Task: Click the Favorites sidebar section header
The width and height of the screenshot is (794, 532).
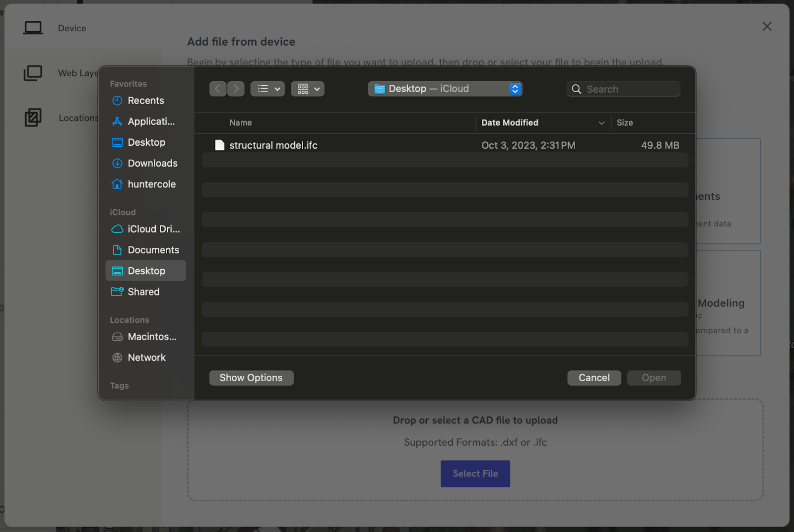Action: (x=128, y=84)
